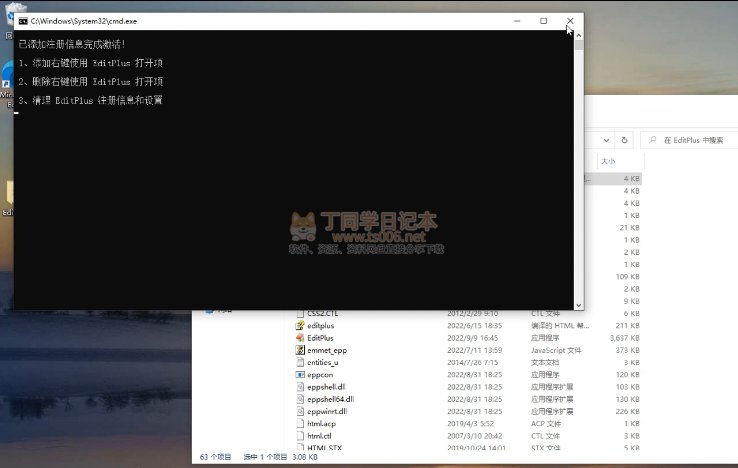Click the HTML.STX file name

[x=324, y=448]
